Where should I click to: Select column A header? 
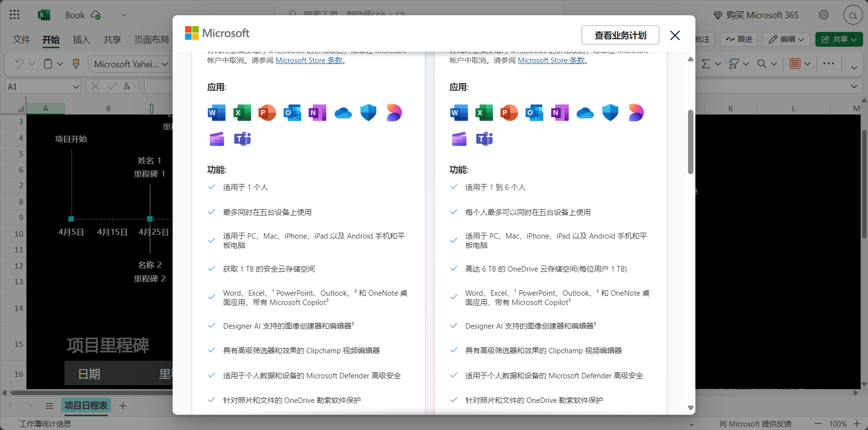45,108
